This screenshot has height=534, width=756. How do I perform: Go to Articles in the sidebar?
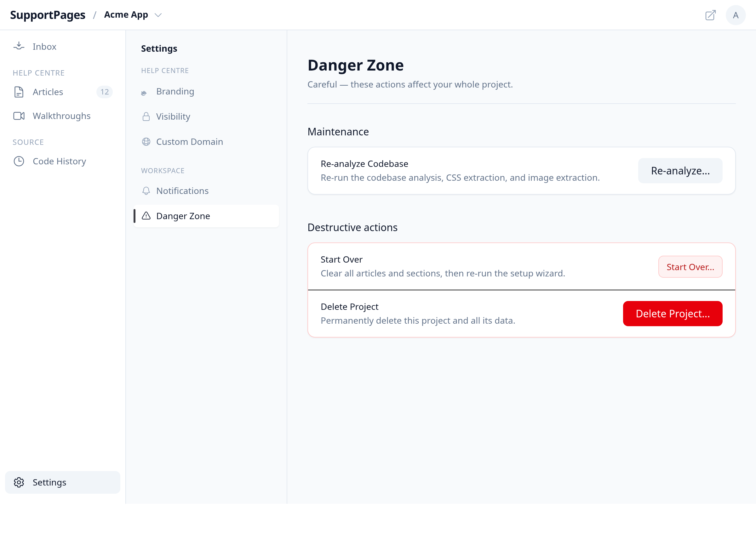pos(63,92)
